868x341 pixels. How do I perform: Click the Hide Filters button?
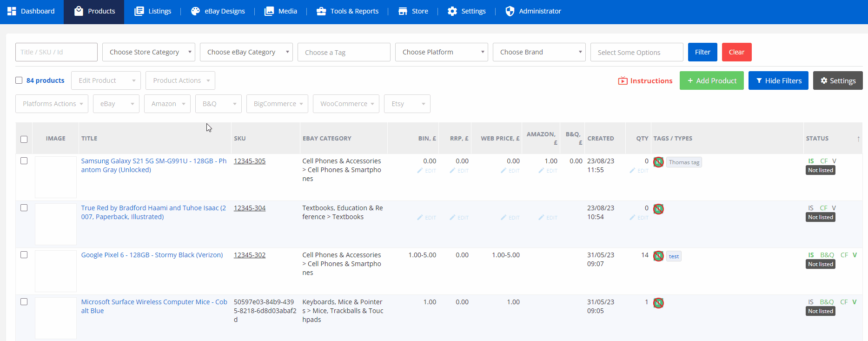click(x=778, y=80)
